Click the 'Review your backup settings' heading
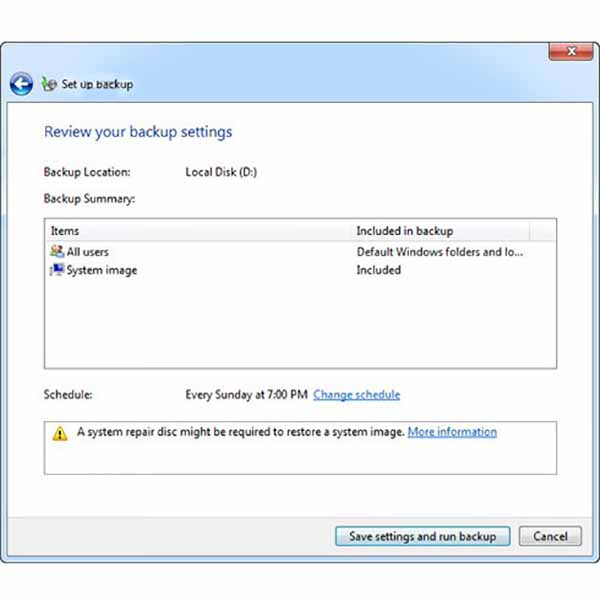The height and width of the screenshot is (600, 600). [x=138, y=132]
